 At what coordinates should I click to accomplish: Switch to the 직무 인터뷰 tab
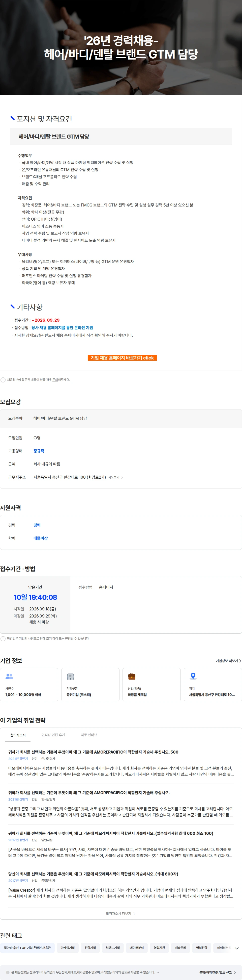(x=89, y=735)
